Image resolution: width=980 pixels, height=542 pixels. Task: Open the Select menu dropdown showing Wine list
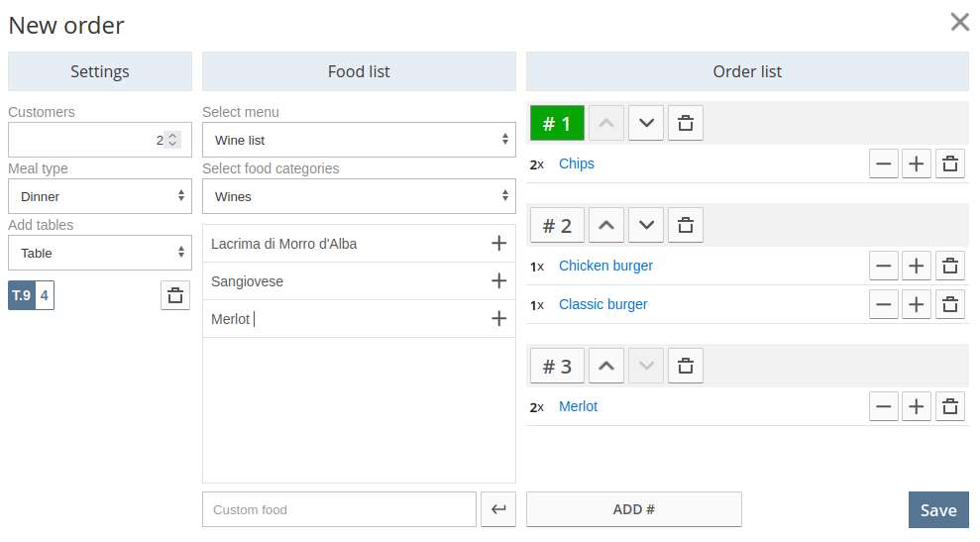tap(359, 140)
